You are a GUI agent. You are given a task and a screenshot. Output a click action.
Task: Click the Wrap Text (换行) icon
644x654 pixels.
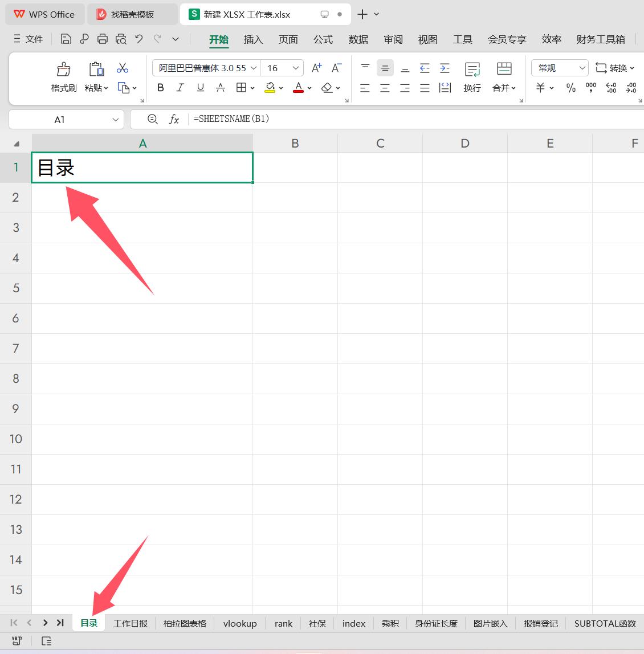pos(472,70)
